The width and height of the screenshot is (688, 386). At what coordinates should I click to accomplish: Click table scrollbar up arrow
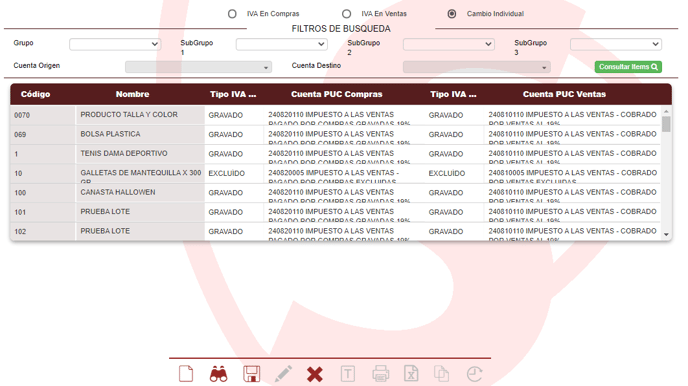[666, 111]
